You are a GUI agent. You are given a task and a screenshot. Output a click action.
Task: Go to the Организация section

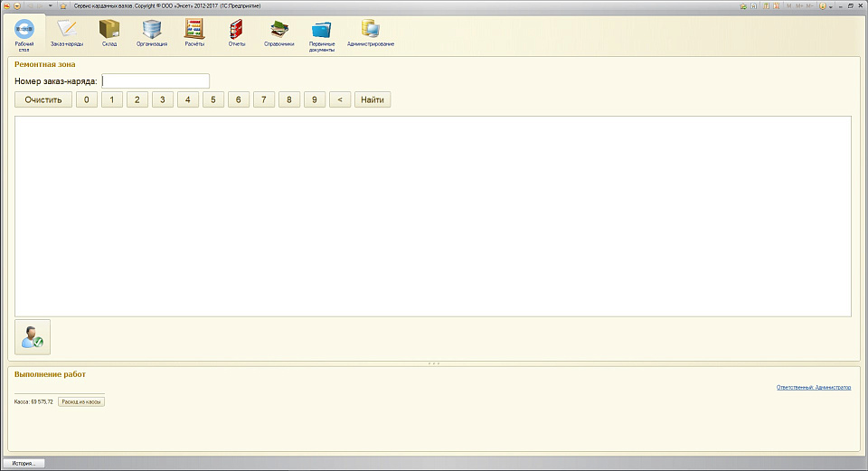click(152, 33)
